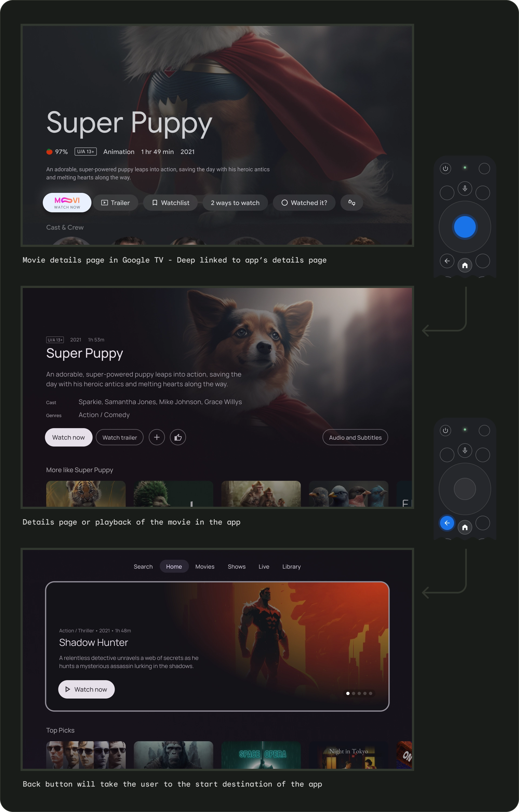The height and width of the screenshot is (812, 519).
Task: Select the Movies tab
Action: coord(204,566)
